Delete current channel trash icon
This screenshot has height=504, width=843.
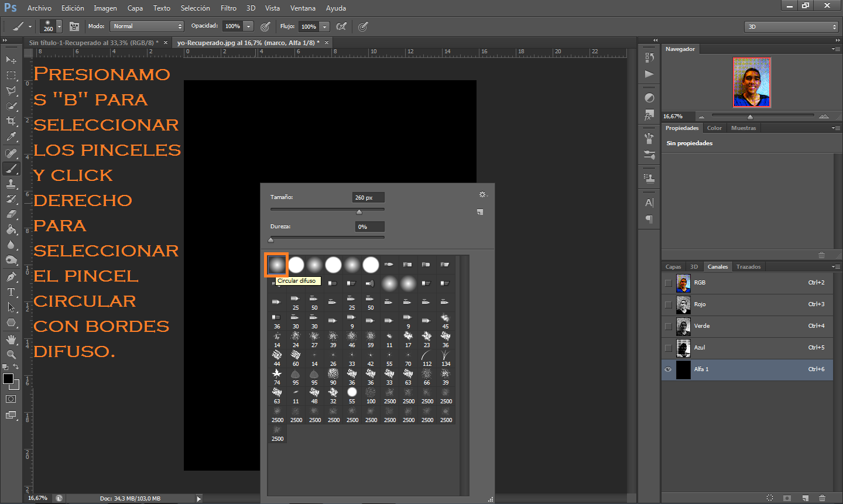pos(823,498)
